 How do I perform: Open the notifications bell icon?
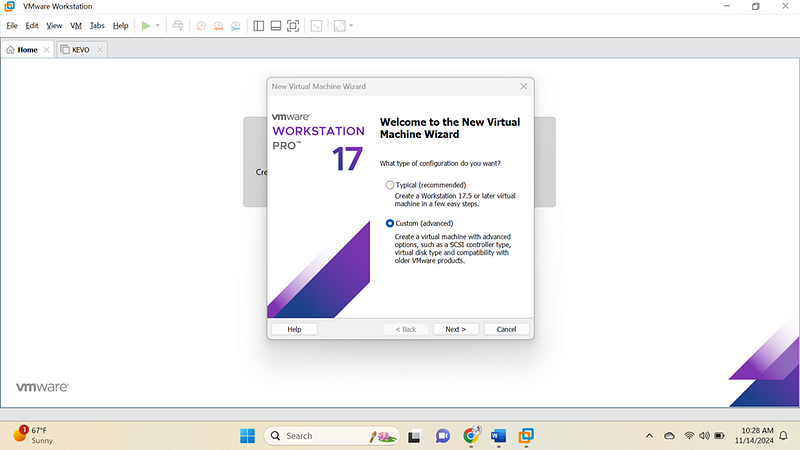point(784,436)
